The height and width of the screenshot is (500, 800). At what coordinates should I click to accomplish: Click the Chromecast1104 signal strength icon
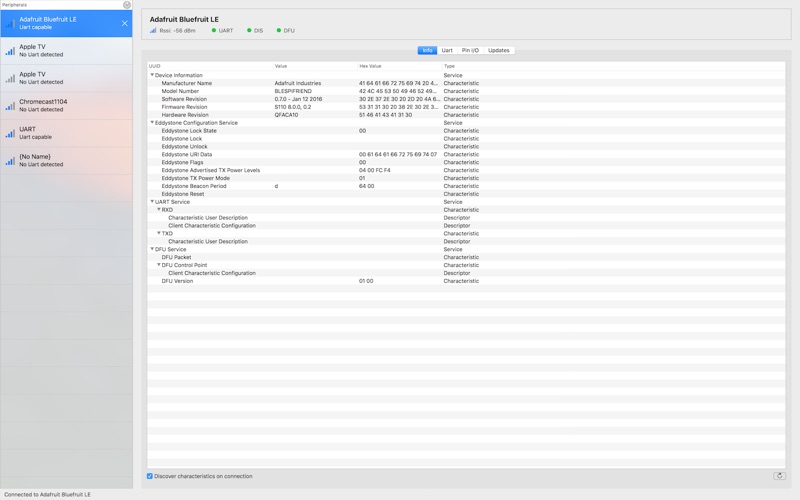coord(10,105)
